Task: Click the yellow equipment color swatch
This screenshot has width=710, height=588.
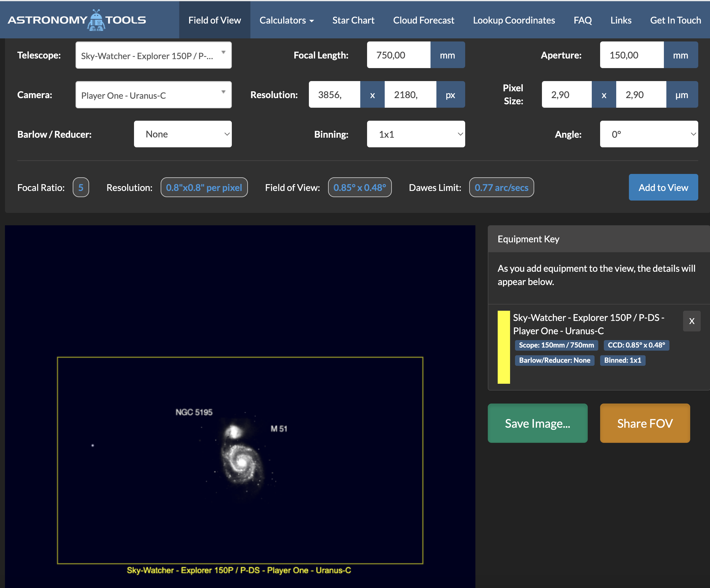Action: 504,347
